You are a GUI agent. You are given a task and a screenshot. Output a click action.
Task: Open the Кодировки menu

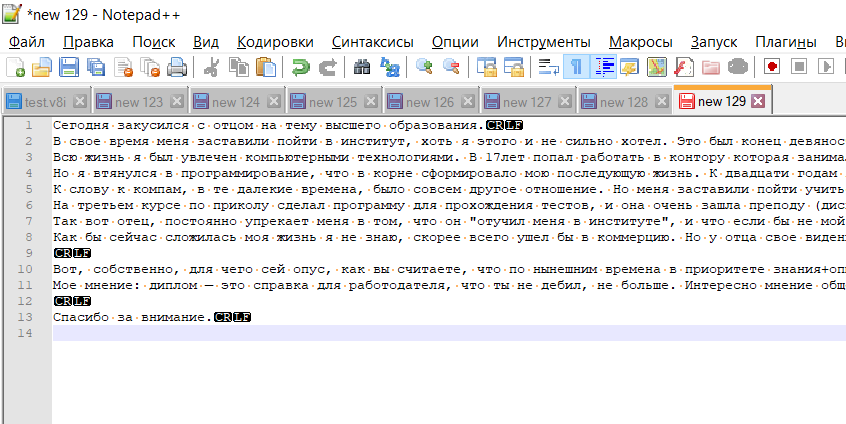coord(275,42)
